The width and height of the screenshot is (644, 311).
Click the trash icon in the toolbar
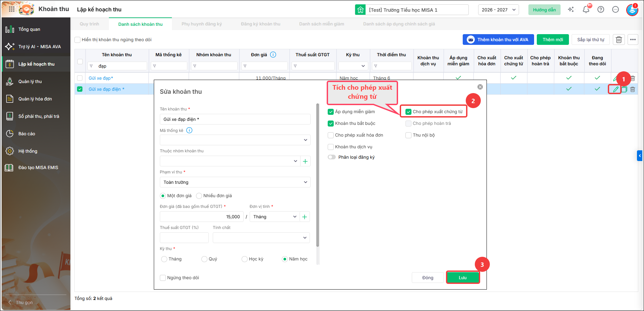coord(619,40)
